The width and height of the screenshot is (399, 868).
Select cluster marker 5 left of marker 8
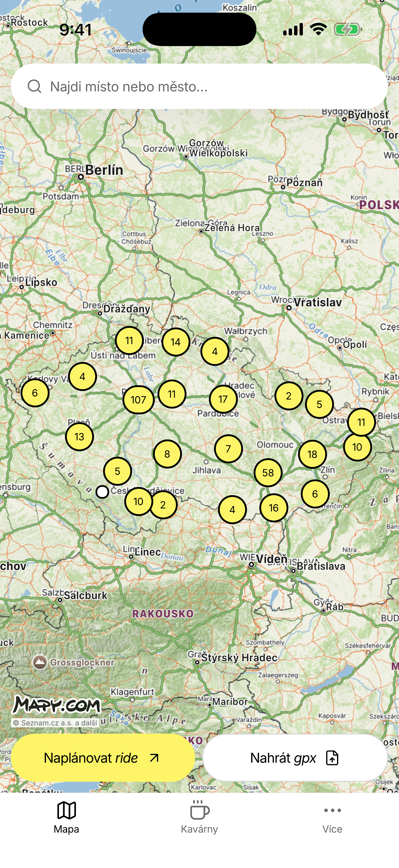[117, 471]
